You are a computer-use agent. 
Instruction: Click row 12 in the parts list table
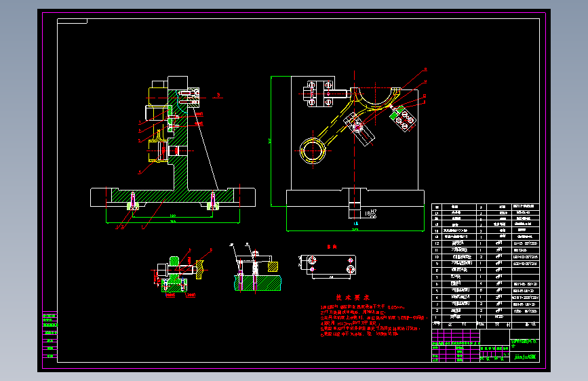coord(485,243)
